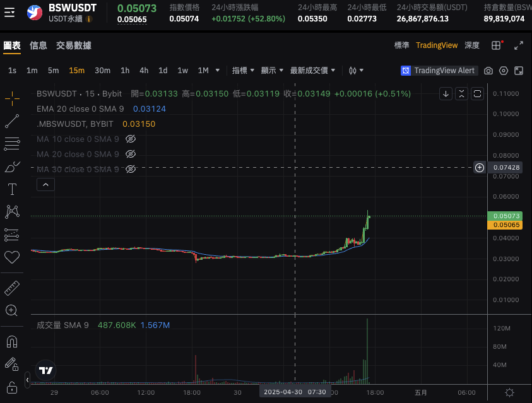
Task: Collapse the indicator legend with chevron
Action: [x=45, y=185]
